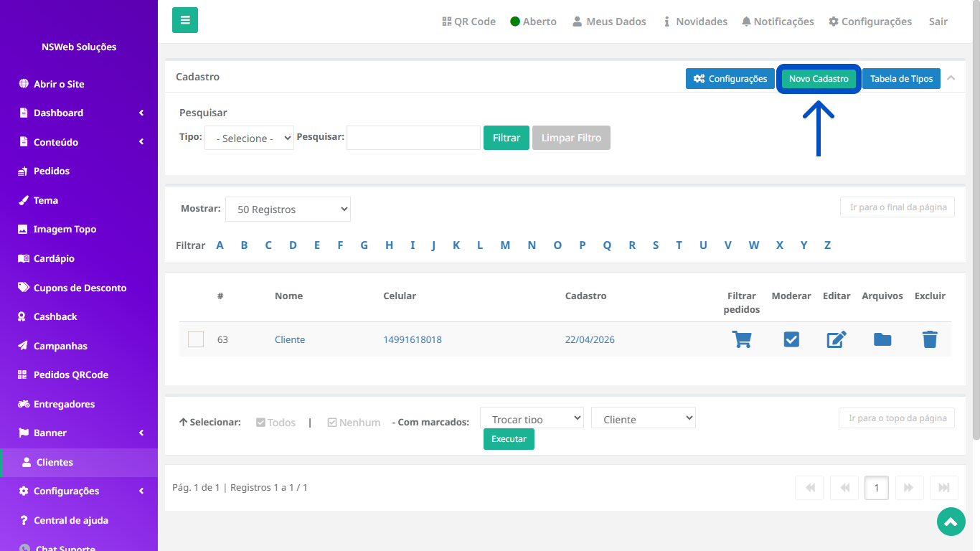Viewport: 980px width, 551px height.
Task: Click Sair to log out
Action: (938, 22)
